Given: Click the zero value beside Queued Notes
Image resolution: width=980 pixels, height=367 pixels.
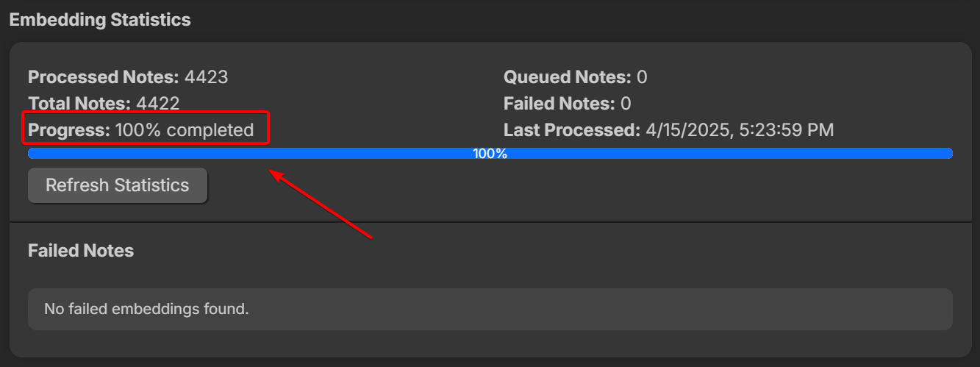Looking at the screenshot, I should click(642, 77).
